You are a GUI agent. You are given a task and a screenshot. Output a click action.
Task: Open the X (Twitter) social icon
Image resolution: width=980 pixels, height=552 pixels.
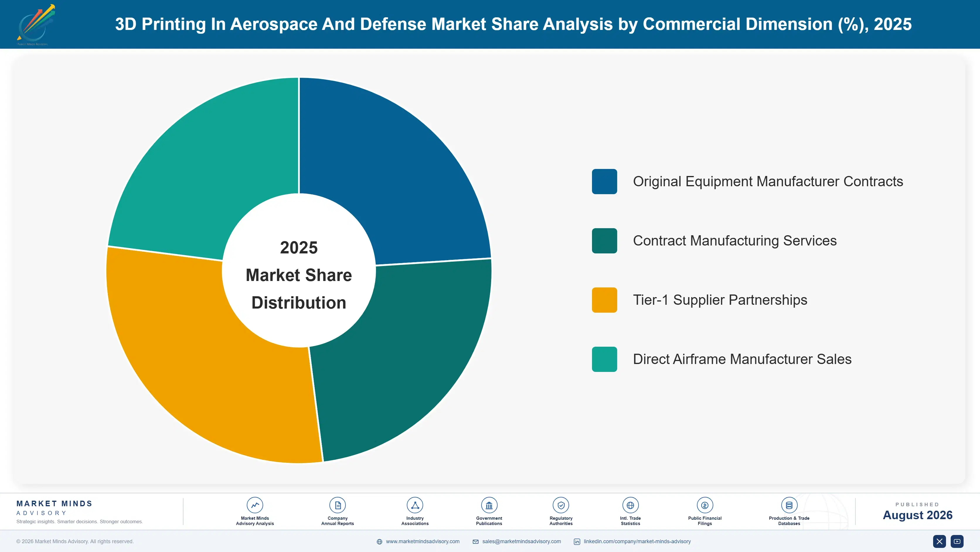[939, 541]
